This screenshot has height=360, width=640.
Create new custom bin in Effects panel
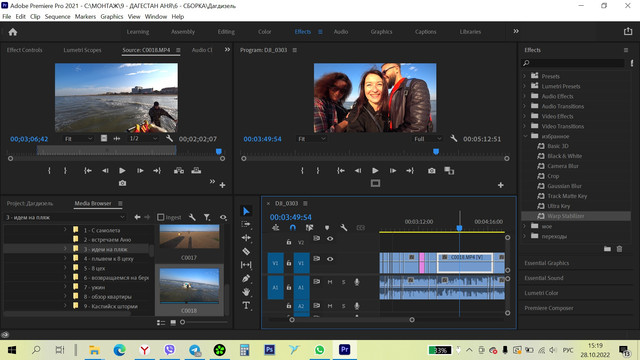click(x=607, y=249)
